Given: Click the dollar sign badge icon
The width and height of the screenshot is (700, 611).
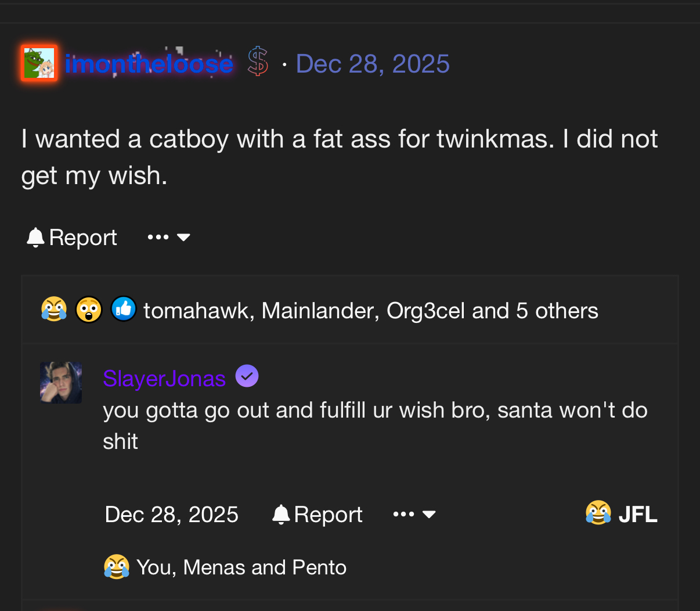Looking at the screenshot, I should (258, 62).
